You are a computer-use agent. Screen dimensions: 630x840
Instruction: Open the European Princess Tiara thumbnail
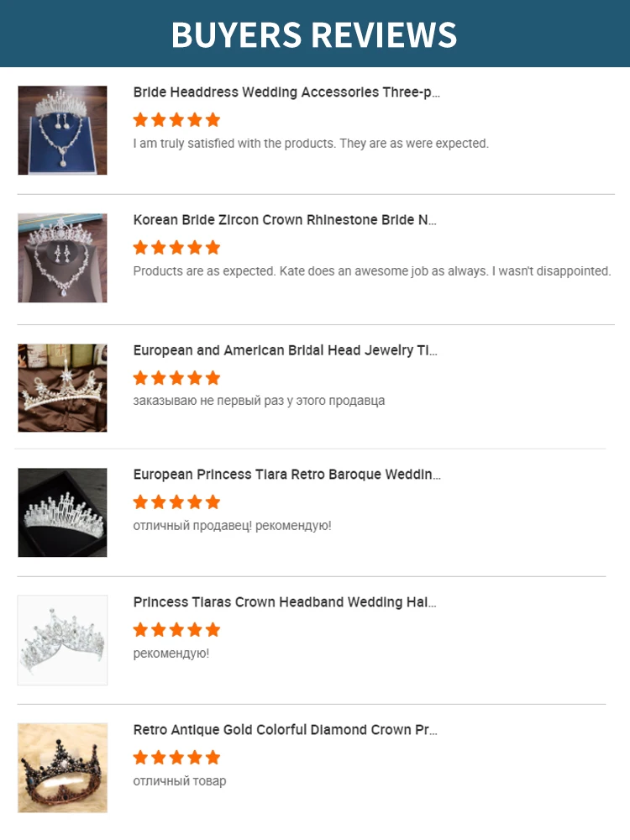62,512
